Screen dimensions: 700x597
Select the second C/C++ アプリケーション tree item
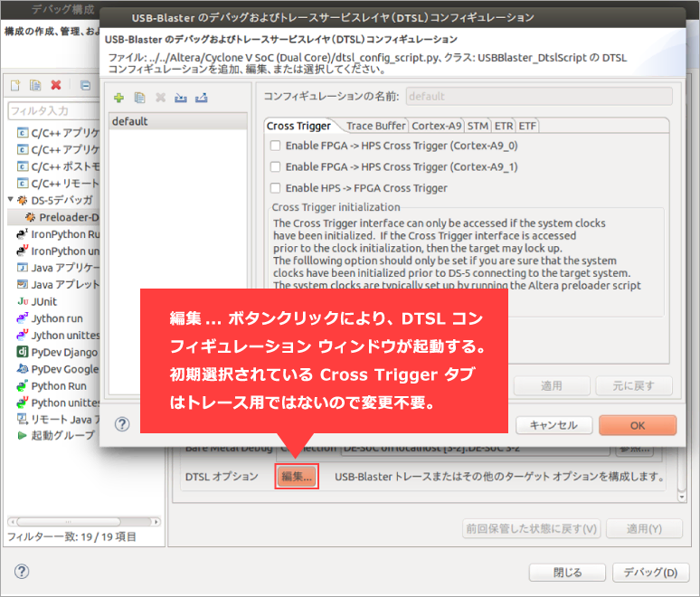tap(58, 149)
